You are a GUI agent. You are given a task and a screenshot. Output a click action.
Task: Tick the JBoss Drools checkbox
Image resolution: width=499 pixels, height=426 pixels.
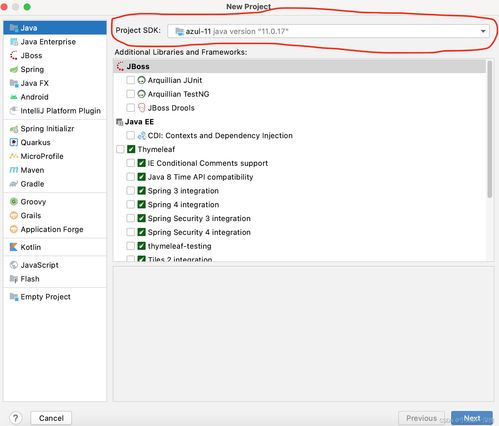click(x=130, y=108)
